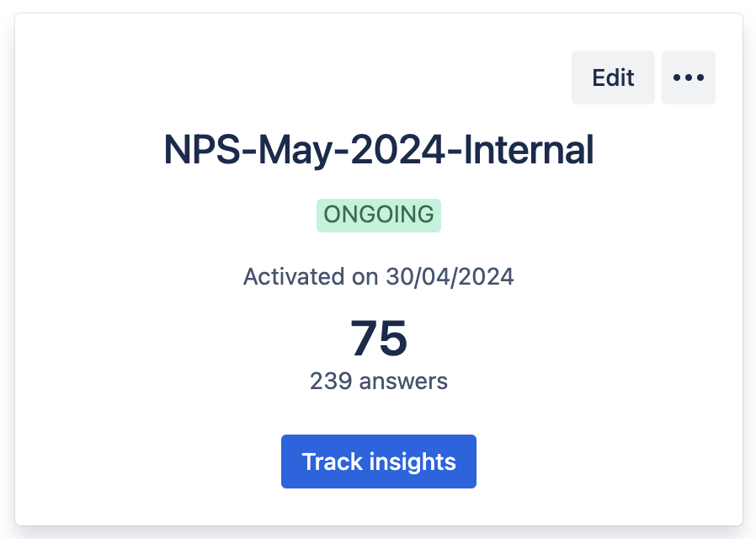Select the large score value 75
Image resolution: width=756 pixels, height=539 pixels.
pos(379,339)
